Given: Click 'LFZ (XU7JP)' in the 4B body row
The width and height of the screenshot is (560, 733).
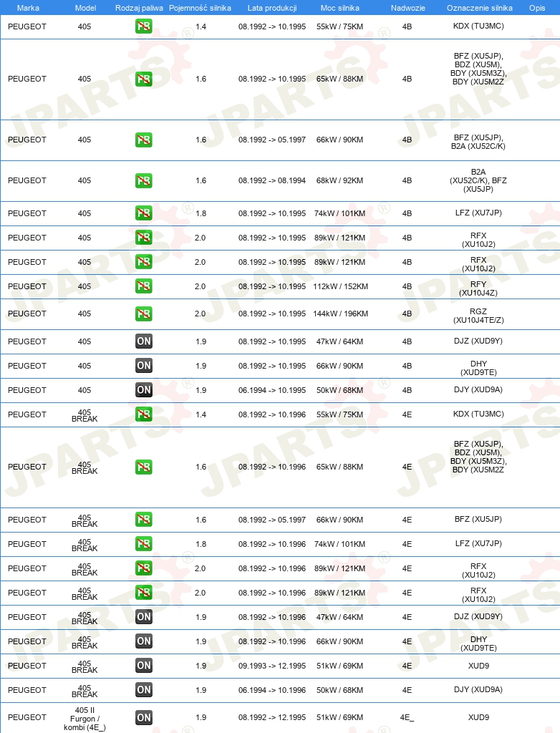Looking at the screenshot, I should pos(478,213).
